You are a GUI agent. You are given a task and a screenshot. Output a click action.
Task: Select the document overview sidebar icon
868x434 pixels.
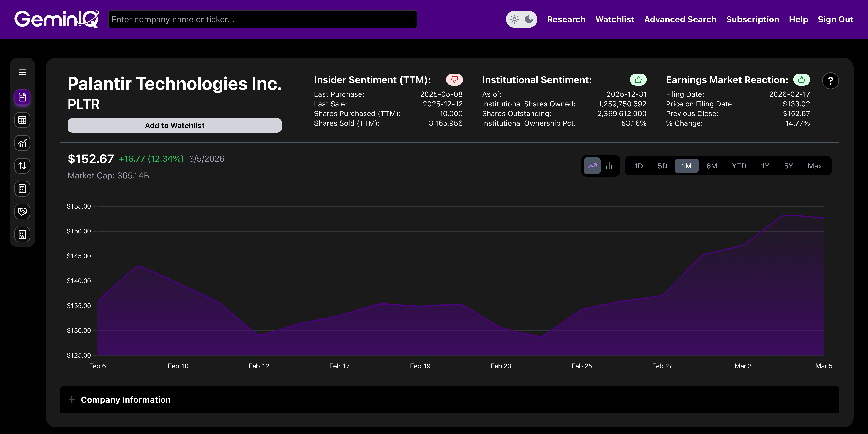point(22,97)
